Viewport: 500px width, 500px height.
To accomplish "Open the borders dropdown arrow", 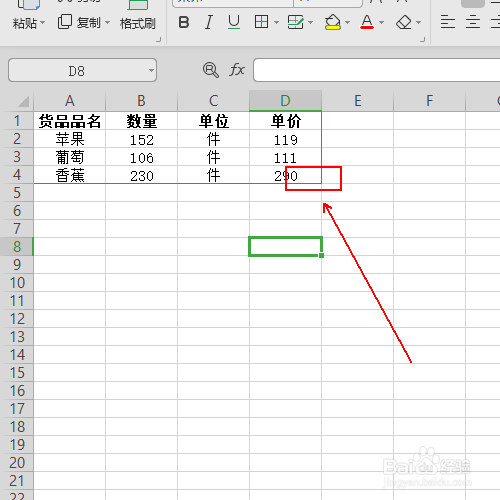I will [x=276, y=23].
